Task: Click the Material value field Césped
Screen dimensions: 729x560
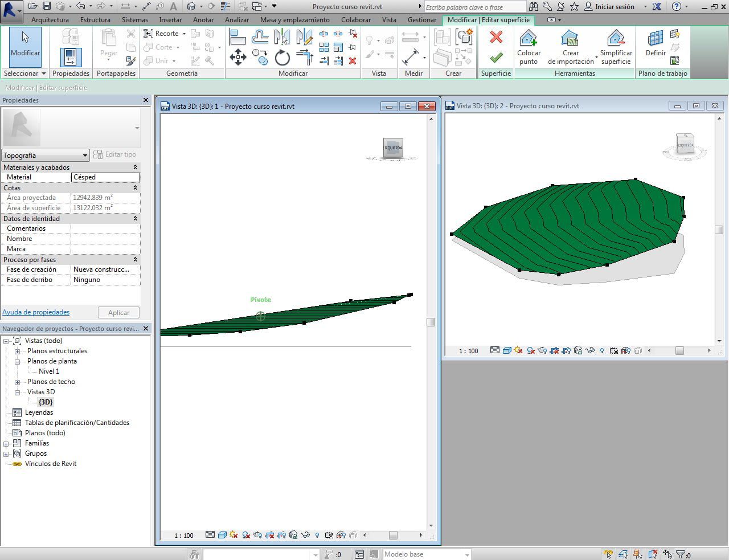Action: click(x=105, y=177)
